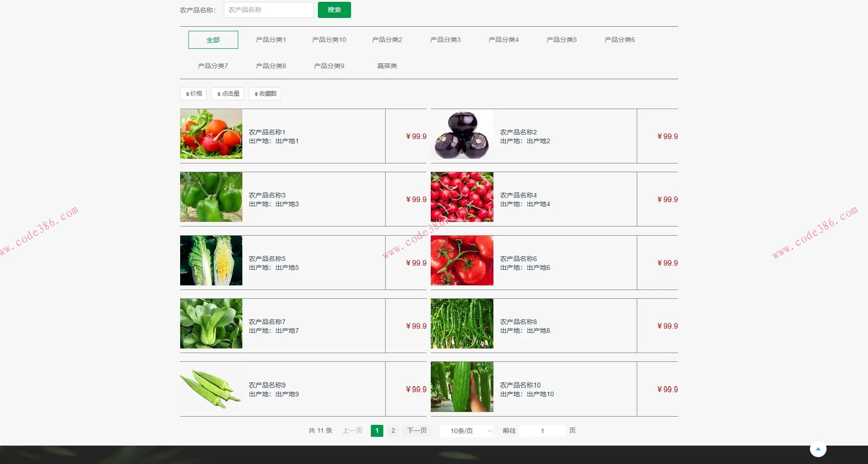Open the 农产品名称7 bok choy thumbnail
The image size is (868, 464).
(211, 324)
